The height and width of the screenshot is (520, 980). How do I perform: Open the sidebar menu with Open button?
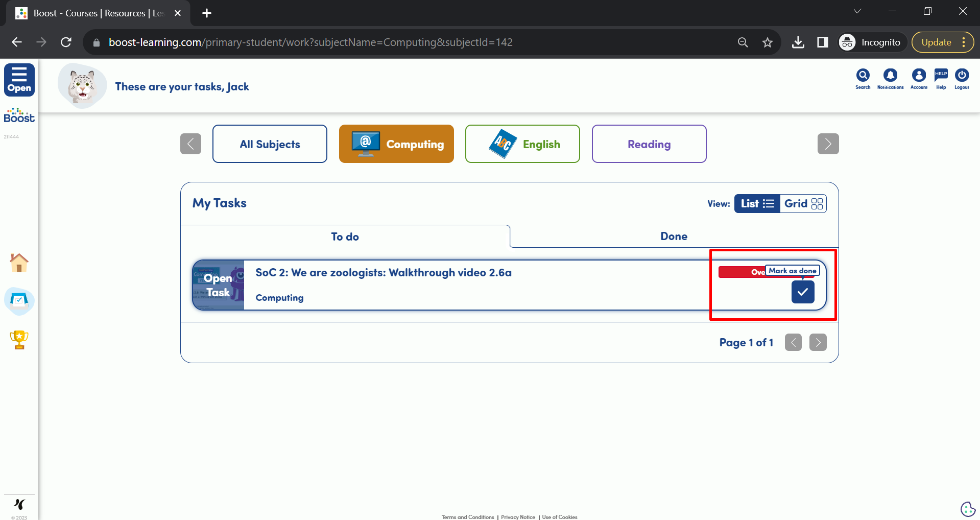19,80
